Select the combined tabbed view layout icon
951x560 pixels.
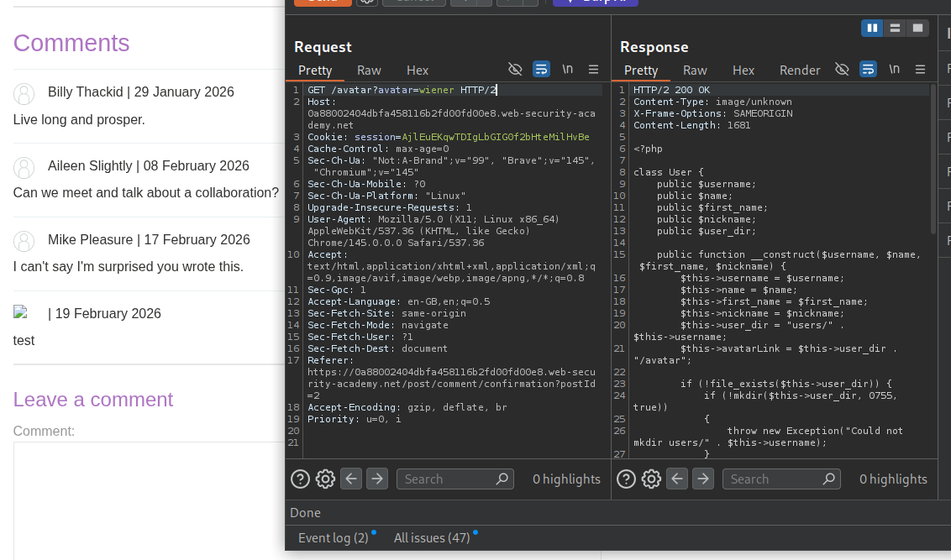[917, 29]
